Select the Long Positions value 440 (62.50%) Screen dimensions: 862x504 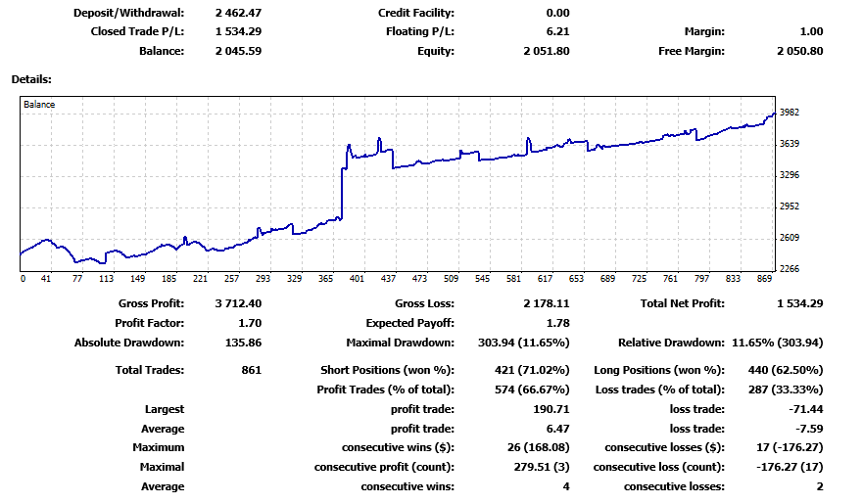[786, 370]
